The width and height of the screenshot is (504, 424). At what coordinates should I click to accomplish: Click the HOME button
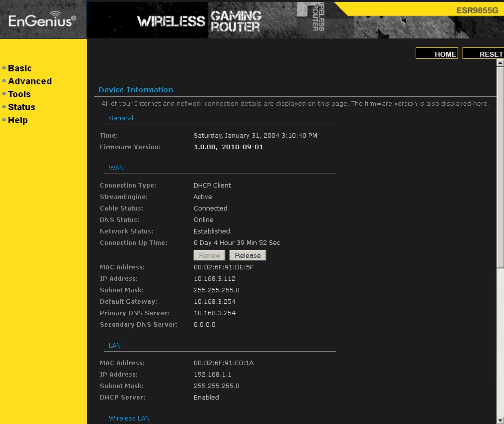point(437,53)
